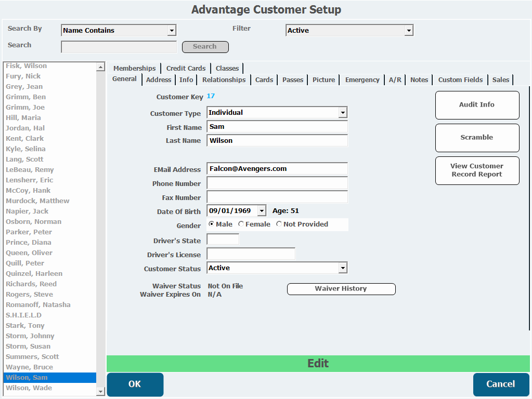Image resolution: width=532 pixels, height=399 pixels.
Task: Click the First Name field
Action: (277, 127)
